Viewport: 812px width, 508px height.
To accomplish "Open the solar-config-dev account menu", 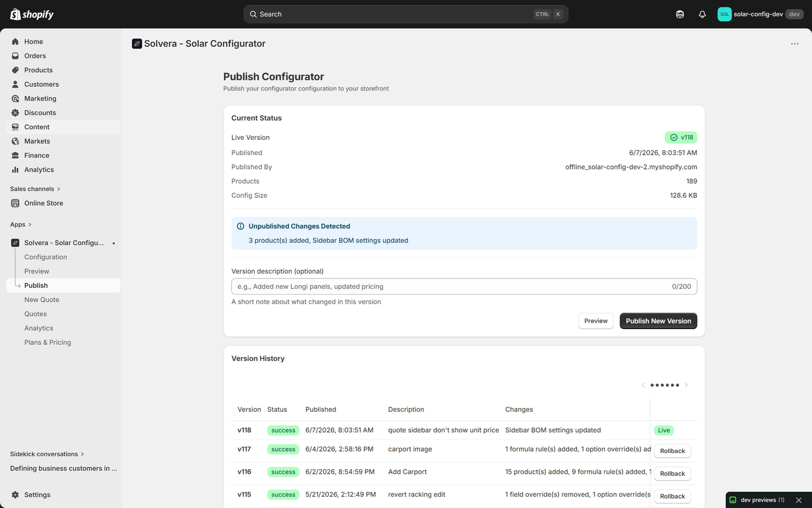I will click(x=760, y=14).
